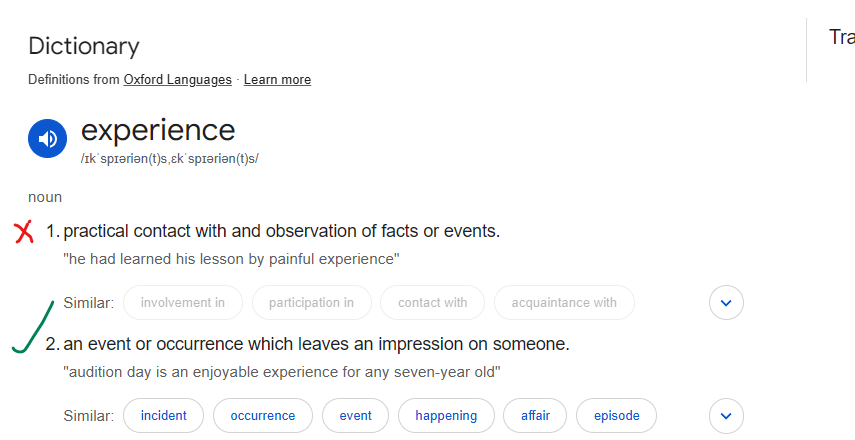Select the "participation in" similar phrase
The image size is (855, 440).
tap(311, 302)
